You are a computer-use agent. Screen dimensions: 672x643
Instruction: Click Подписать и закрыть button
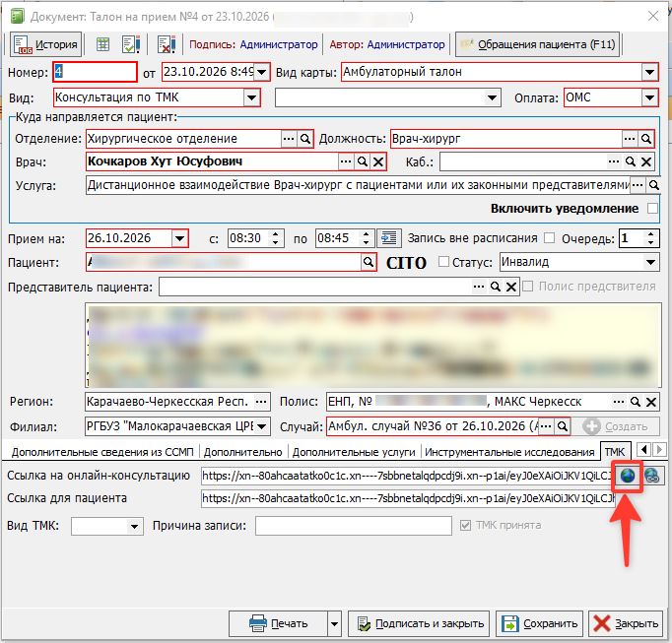coord(419,623)
